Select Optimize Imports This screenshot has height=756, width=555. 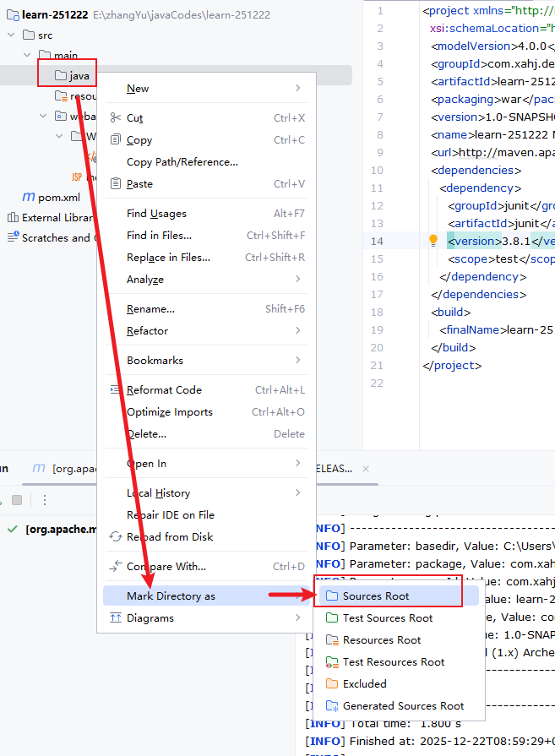(206, 411)
